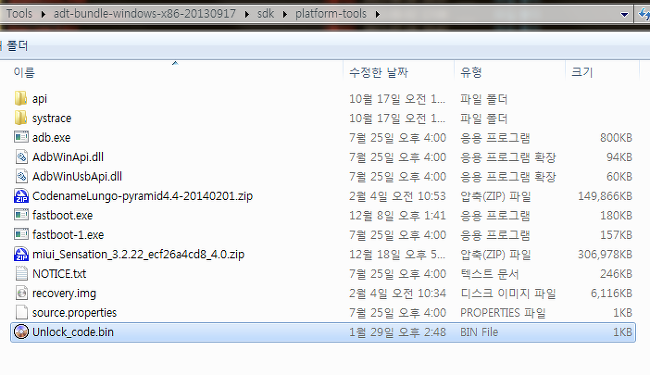The width and height of the screenshot is (650, 375).
Task: Go to adt-bundle-windows-x86-20130917 breadcrumb folder
Action: click(145, 14)
